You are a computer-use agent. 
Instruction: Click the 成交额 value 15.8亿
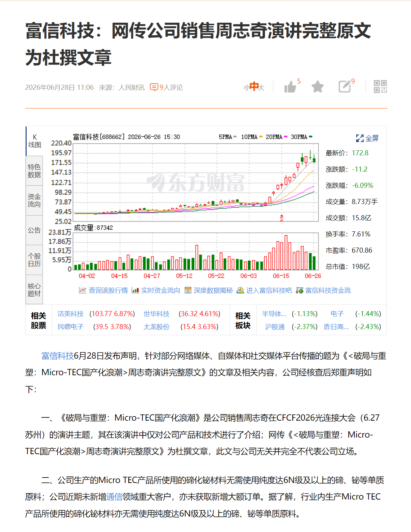click(x=362, y=218)
